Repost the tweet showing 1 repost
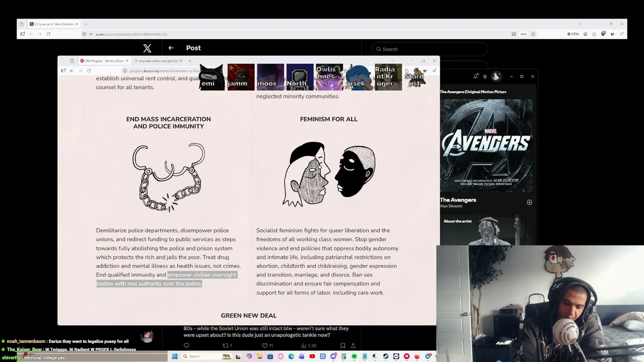 tap(227, 345)
